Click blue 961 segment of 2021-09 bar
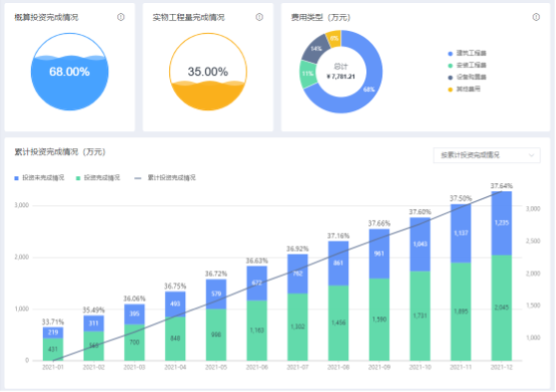The width and height of the screenshot is (556, 392). point(379,254)
